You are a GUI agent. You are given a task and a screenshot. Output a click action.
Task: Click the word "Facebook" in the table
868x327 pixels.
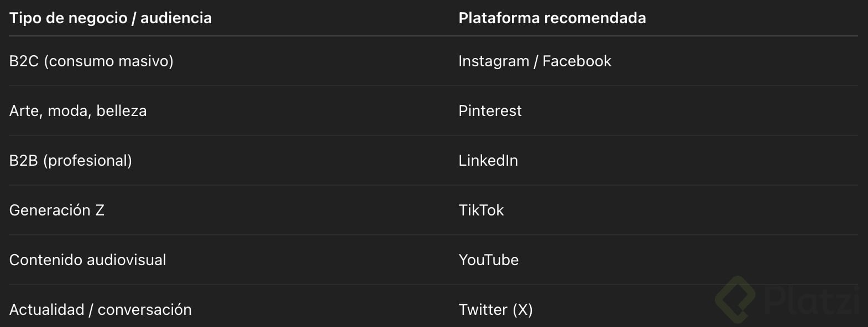coord(577,61)
